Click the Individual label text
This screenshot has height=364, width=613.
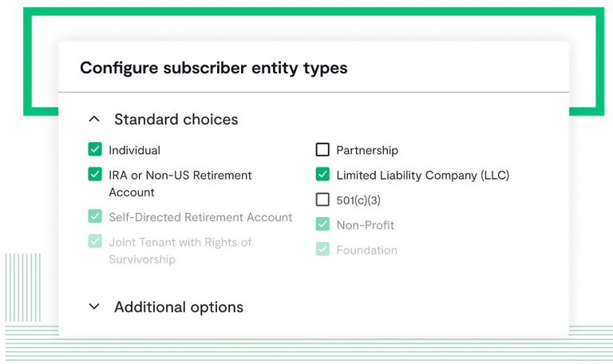pyautogui.click(x=134, y=150)
